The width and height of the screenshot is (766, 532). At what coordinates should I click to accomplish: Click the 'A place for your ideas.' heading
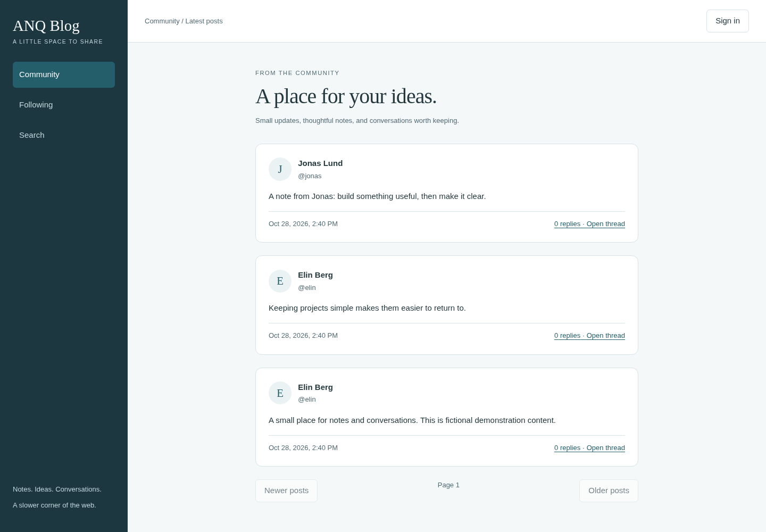coord(346,96)
